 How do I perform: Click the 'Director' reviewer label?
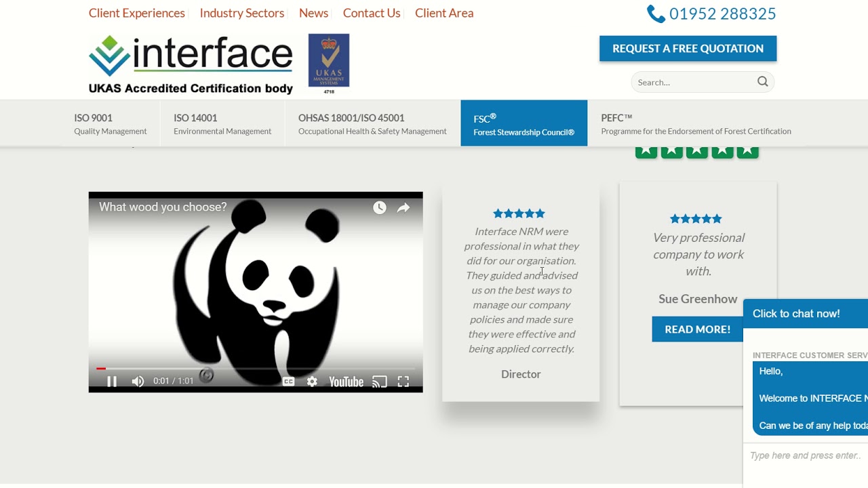(521, 374)
